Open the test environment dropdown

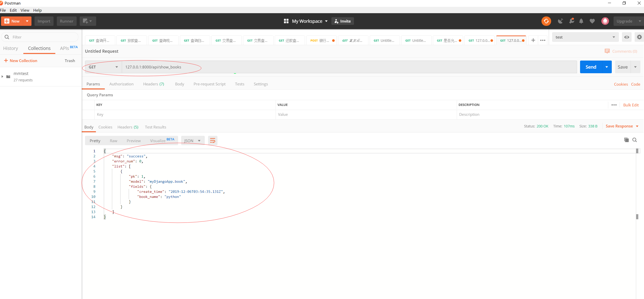coord(585,37)
